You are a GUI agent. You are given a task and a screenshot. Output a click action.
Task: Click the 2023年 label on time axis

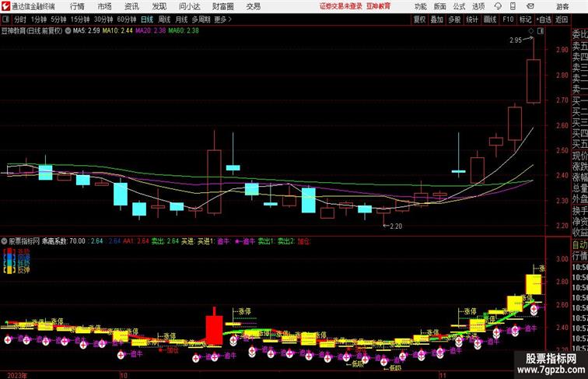17,375
